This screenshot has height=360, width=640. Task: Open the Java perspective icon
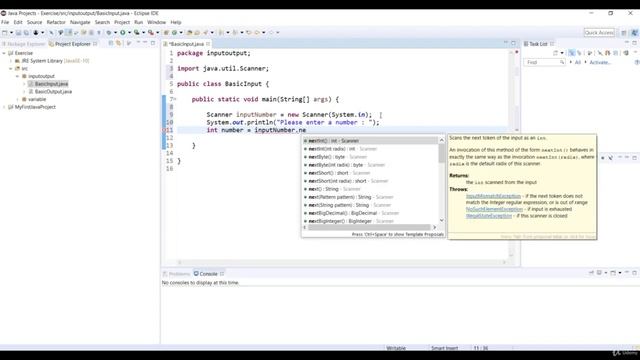[x=634, y=33]
